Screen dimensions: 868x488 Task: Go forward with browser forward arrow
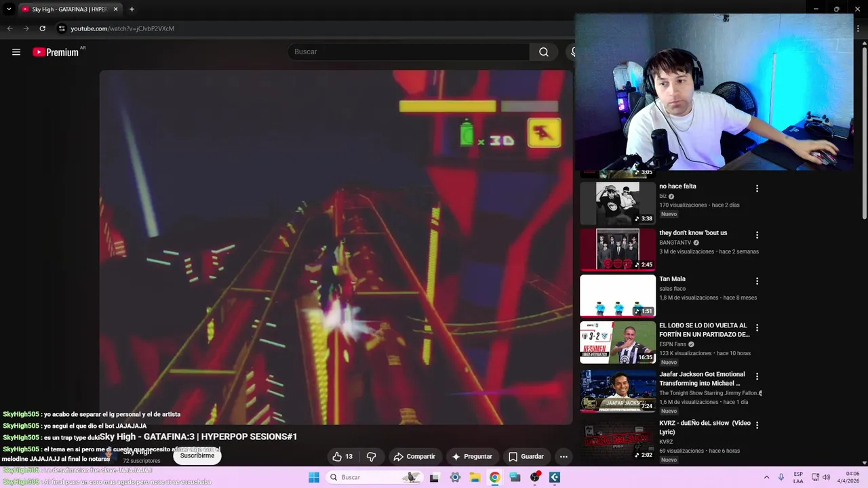coord(26,28)
